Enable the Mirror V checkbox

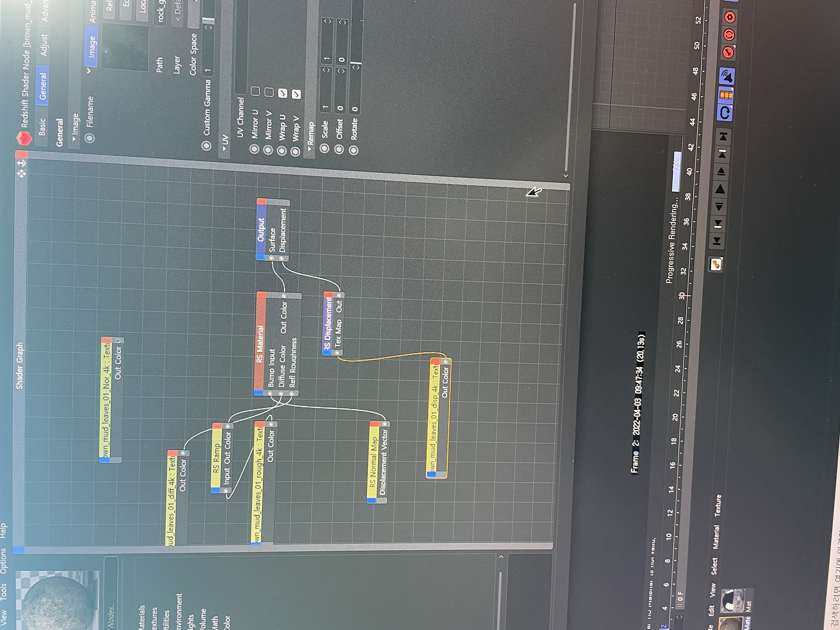point(269,92)
